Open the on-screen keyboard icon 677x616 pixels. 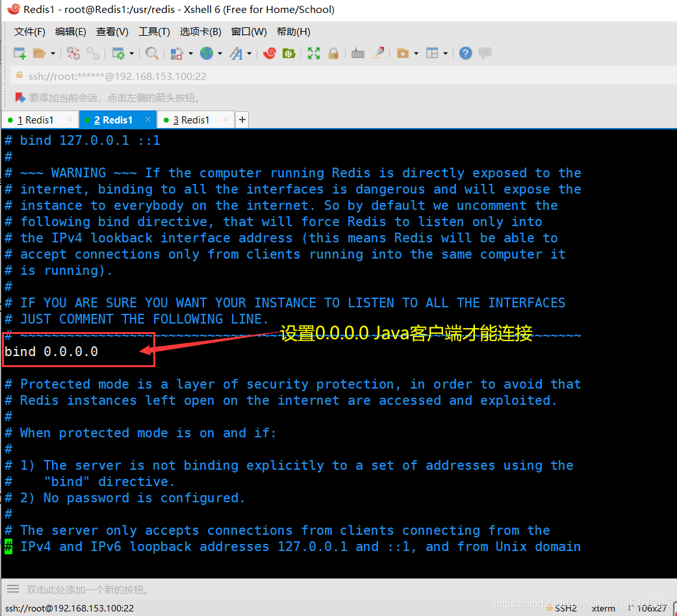(x=357, y=53)
